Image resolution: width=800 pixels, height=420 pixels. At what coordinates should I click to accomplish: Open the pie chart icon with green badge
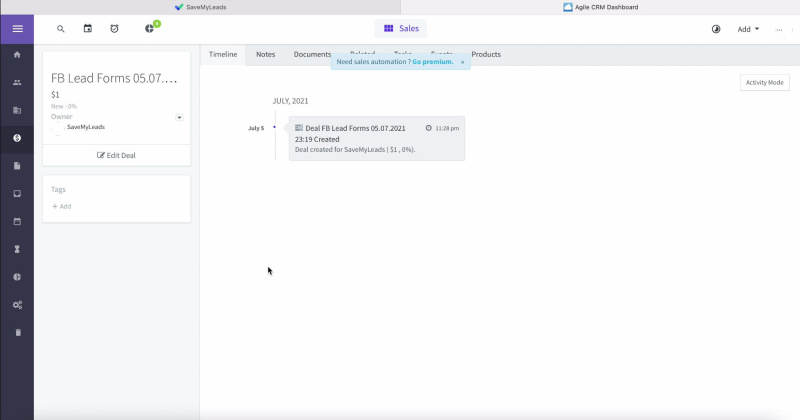pos(149,29)
